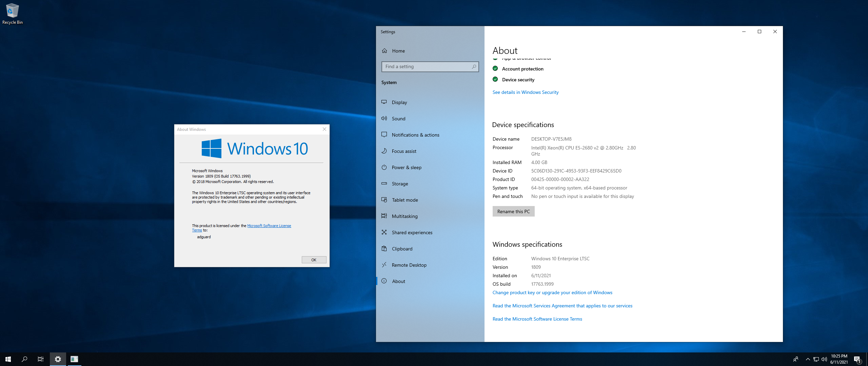This screenshot has height=366, width=868.
Task: Open taskbar Search
Action: pyautogui.click(x=24, y=359)
